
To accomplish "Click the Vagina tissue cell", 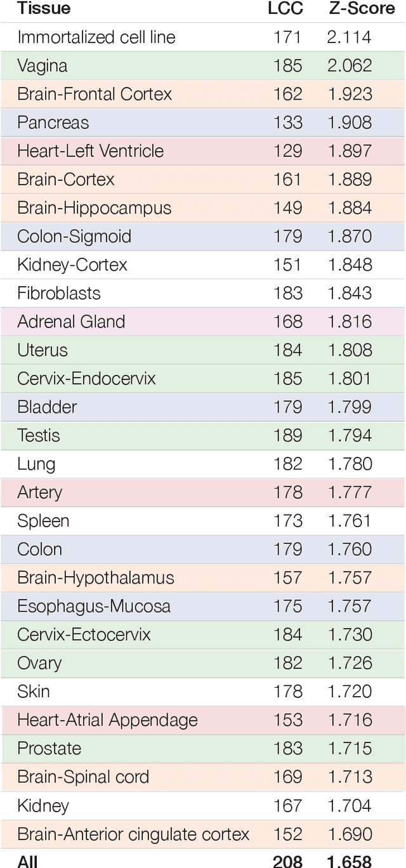I will pos(43,66).
